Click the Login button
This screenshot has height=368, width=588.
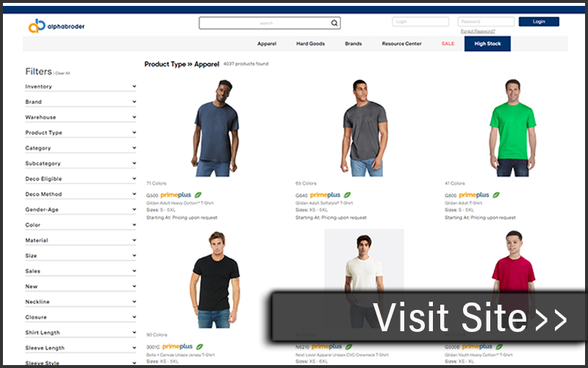[x=539, y=22]
